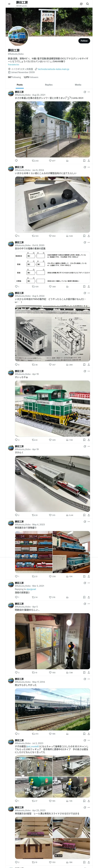Go back using the top-left arrow
Image resolution: width=98 pixels, height=868 pixels.
coord(9,4)
